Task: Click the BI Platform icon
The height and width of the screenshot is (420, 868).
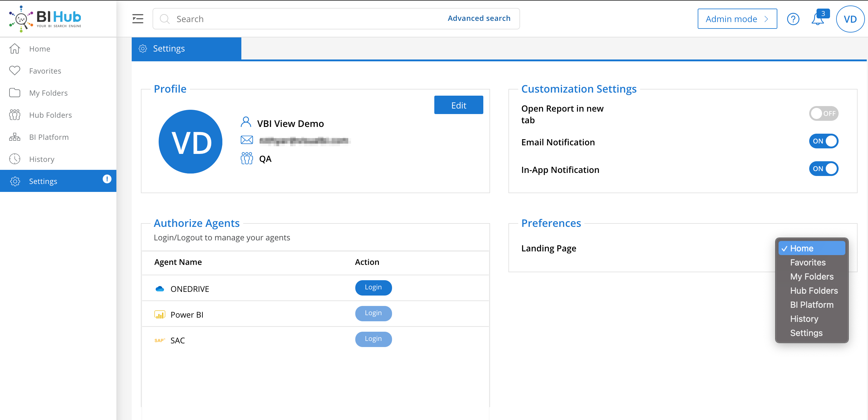Action: (x=14, y=136)
